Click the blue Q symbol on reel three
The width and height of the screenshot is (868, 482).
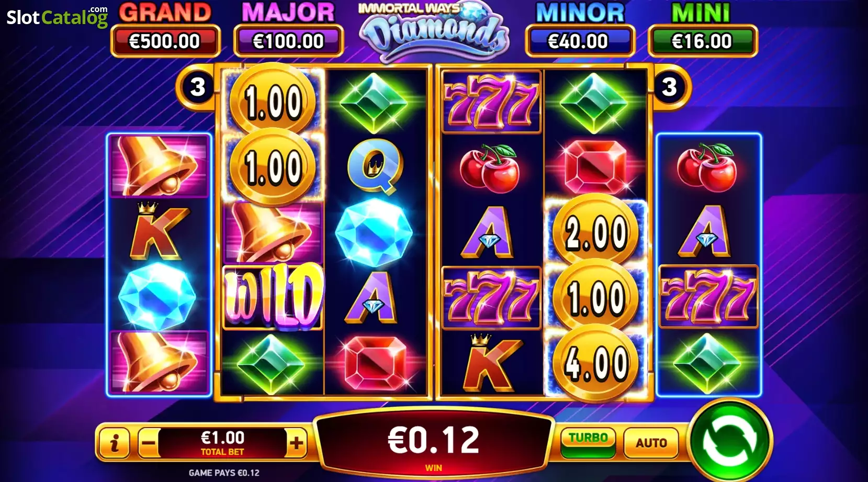click(x=375, y=166)
